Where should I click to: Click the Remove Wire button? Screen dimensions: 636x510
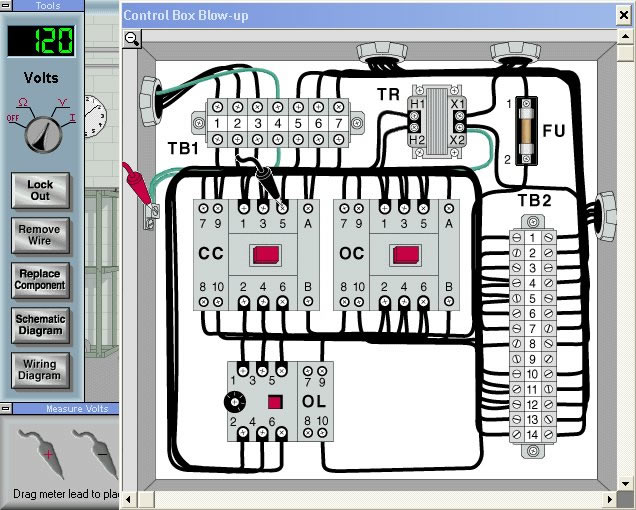pos(40,235)
